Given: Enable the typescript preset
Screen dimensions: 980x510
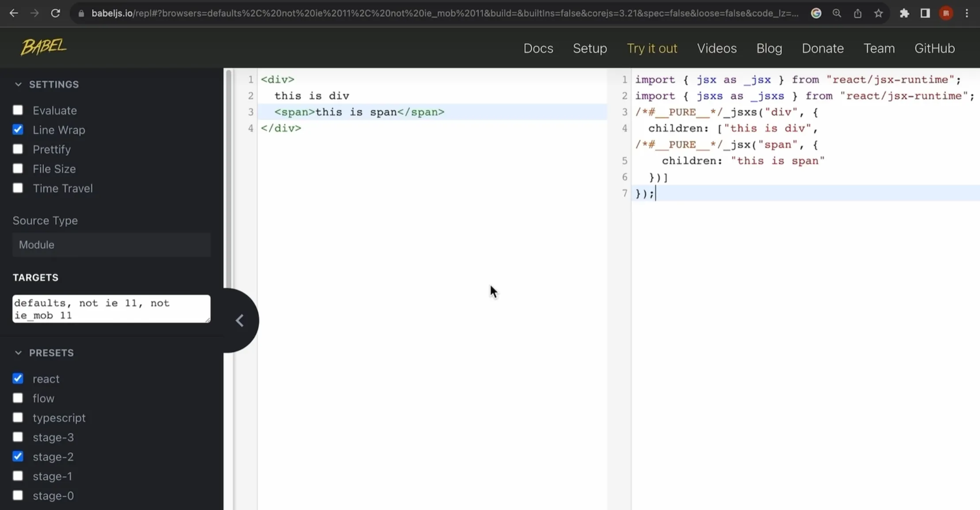Looking at the screenshot, I should pos(18,418).
